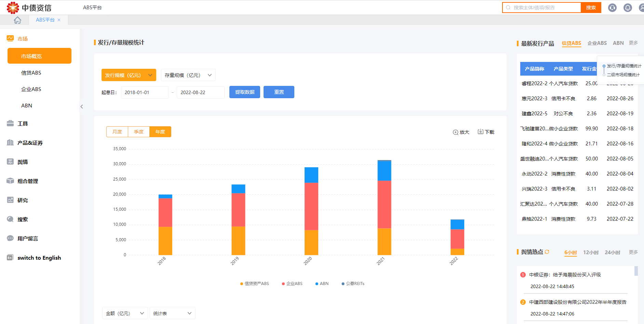Open the 金额（亿元） dropdown
Viewport: 644px width, 324px height.
coord(125,313)
